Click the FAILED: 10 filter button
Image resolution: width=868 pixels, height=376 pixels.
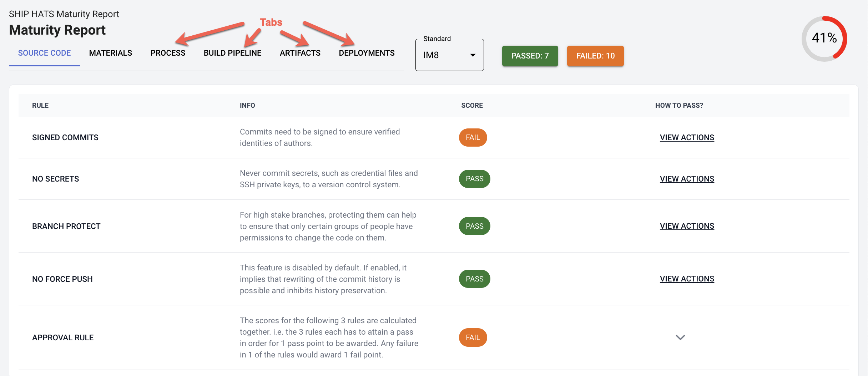coord(595,56)
